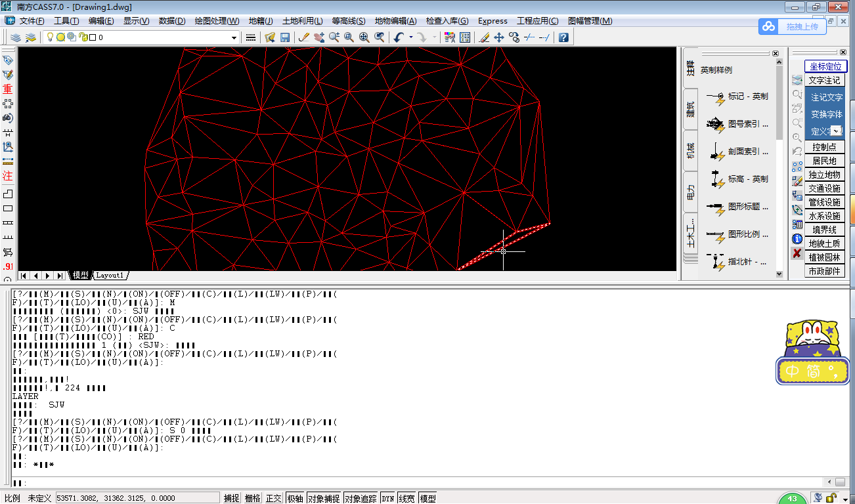Expand the 定义 font dropdown arrow
This screenshot has height=504, width=855.
coord(835,131)
